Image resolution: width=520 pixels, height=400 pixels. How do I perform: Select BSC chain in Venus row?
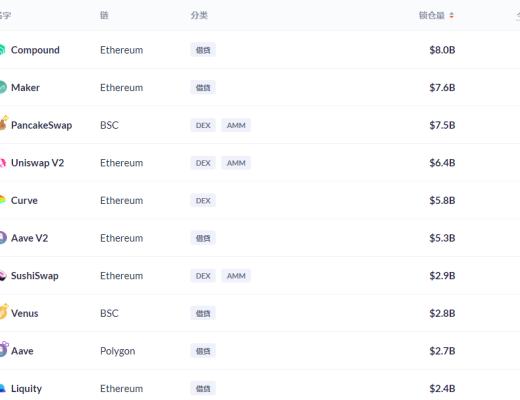(109, 313)
